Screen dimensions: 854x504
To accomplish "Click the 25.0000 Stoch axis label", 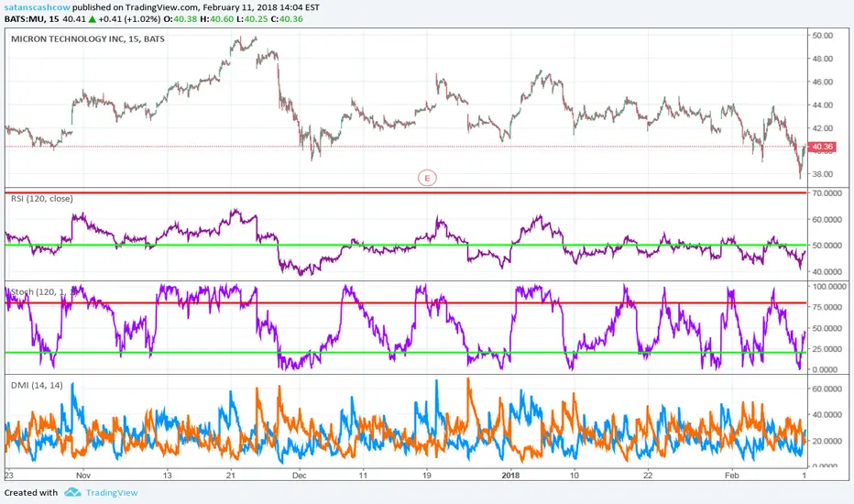I will coord(827,349).
